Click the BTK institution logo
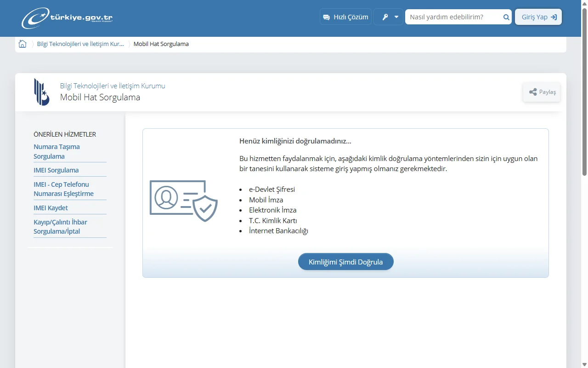 [41, 92]
